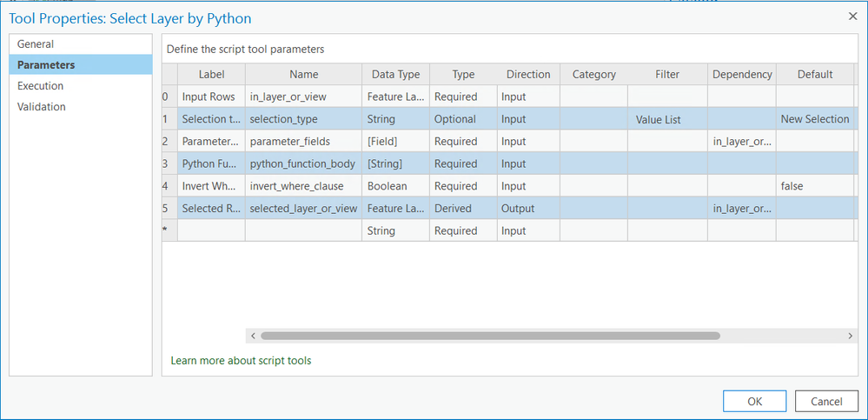This screenshot has width=868, height=420.
Task: Switch to the Execution page
Action: pyautogui.click(x=40, y=86)
